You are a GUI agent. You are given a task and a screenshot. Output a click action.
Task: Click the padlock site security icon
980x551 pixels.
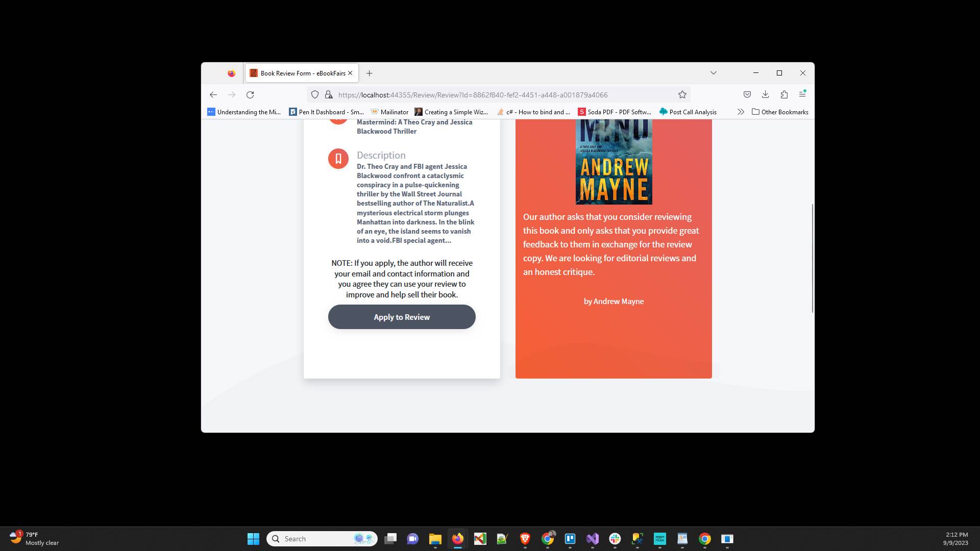coord(329,95)
